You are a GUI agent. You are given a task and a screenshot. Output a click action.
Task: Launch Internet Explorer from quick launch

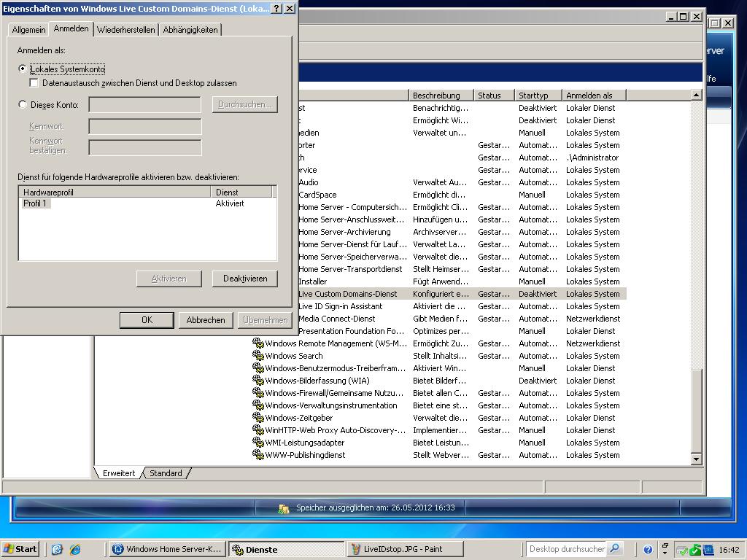coord(75,550)
